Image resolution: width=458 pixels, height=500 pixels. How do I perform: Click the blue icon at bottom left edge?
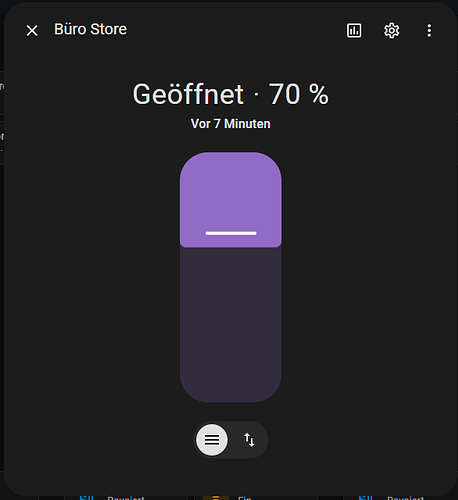[x=86, y=498]
